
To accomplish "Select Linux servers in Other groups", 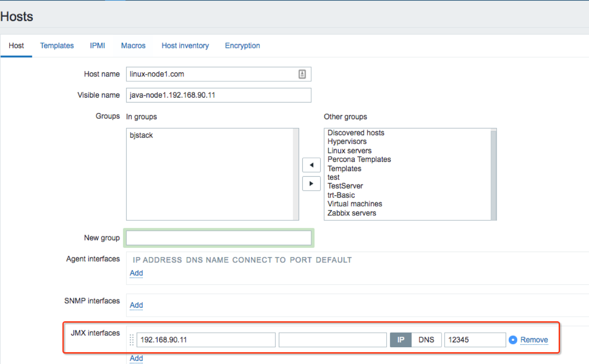I will [x=349, y=150].
